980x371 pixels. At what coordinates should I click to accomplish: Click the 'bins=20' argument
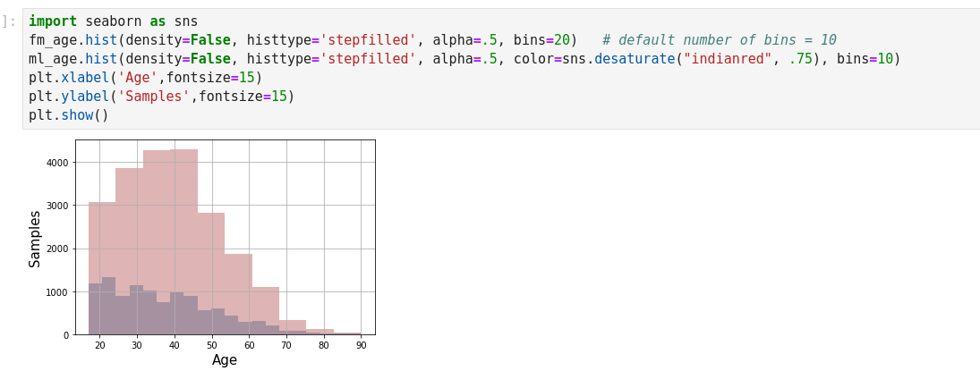tap(541, 40)
